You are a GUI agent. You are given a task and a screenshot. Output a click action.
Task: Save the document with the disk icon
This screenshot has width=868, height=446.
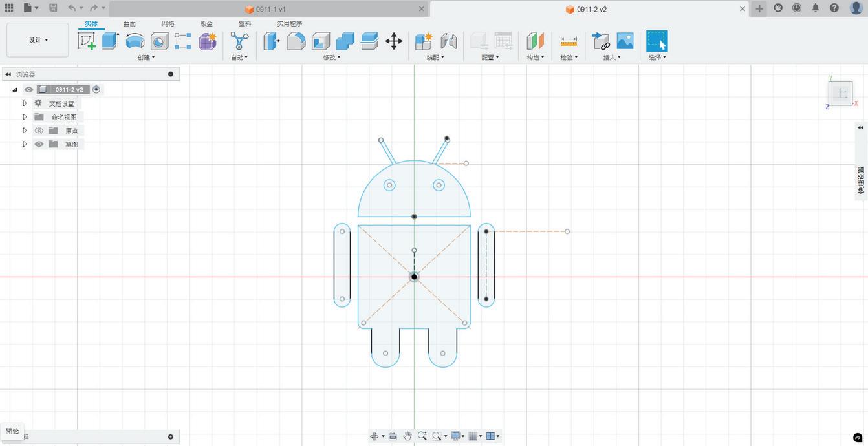pyautogui.click(x=53, y=8)
